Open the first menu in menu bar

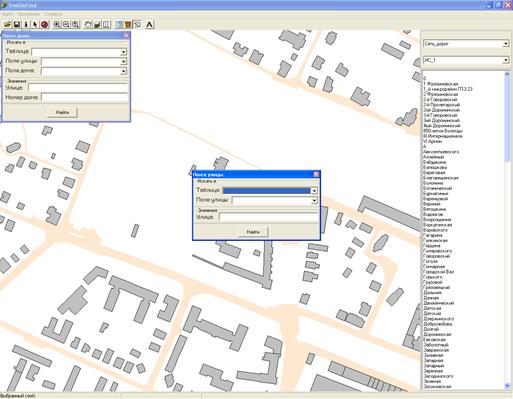tap(8, 14)
